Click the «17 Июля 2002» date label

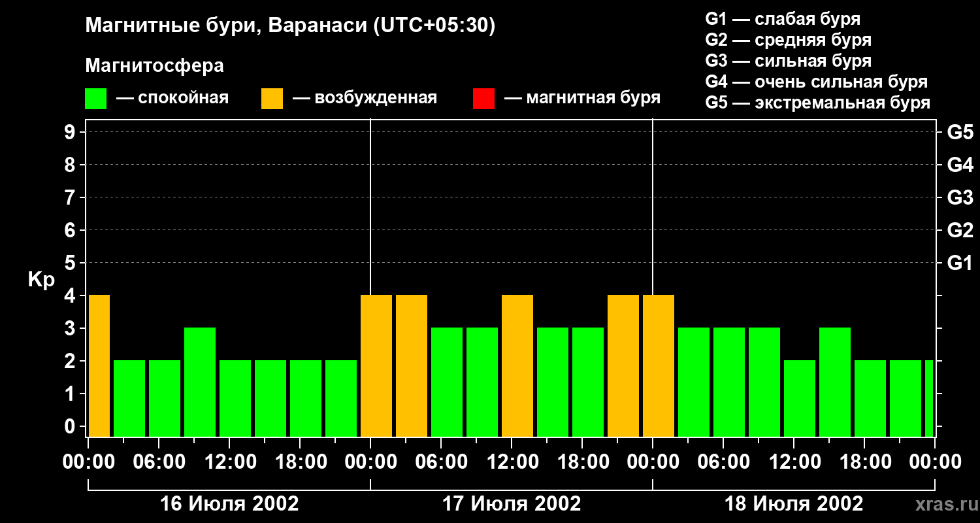512,504
